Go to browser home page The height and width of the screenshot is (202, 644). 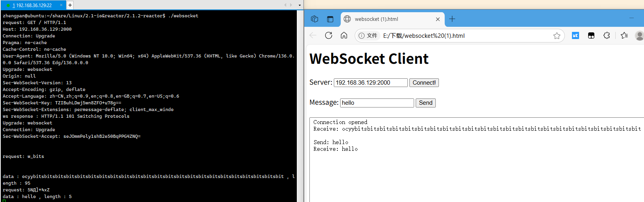pyautogui.click(x=344, y=35)
